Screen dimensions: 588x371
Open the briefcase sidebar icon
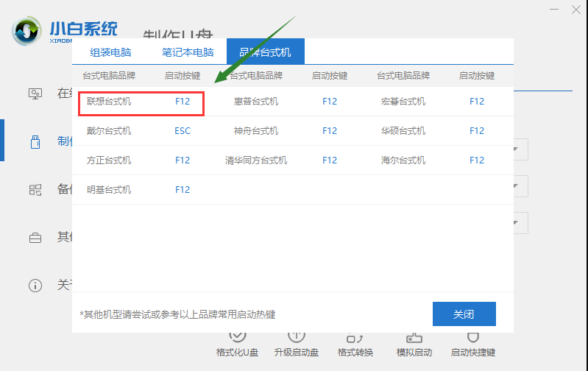coord(35,238)
